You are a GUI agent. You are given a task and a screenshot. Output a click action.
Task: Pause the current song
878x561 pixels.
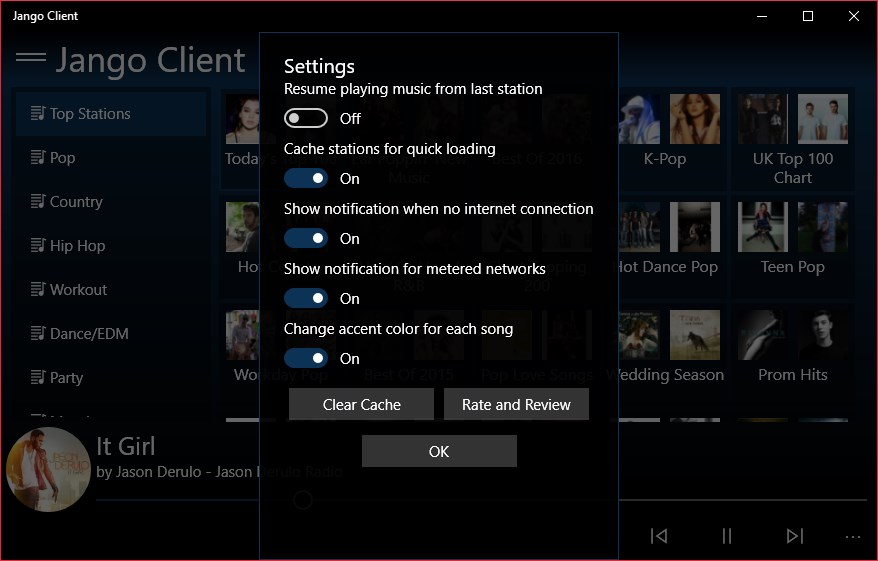click(727, 536)
